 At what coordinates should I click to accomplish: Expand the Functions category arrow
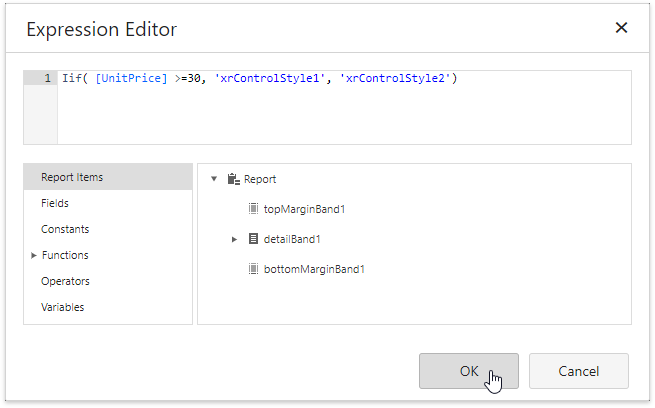[34, 256]
